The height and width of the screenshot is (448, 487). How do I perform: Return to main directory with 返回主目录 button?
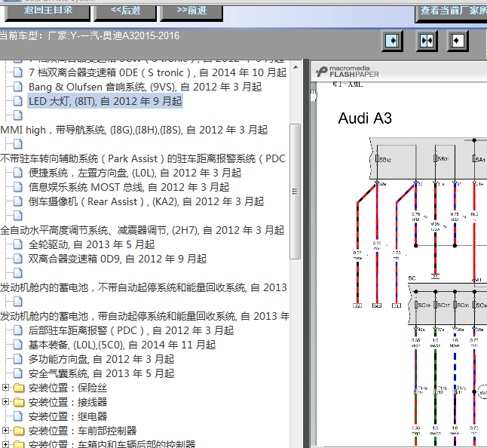coord(47,12)
